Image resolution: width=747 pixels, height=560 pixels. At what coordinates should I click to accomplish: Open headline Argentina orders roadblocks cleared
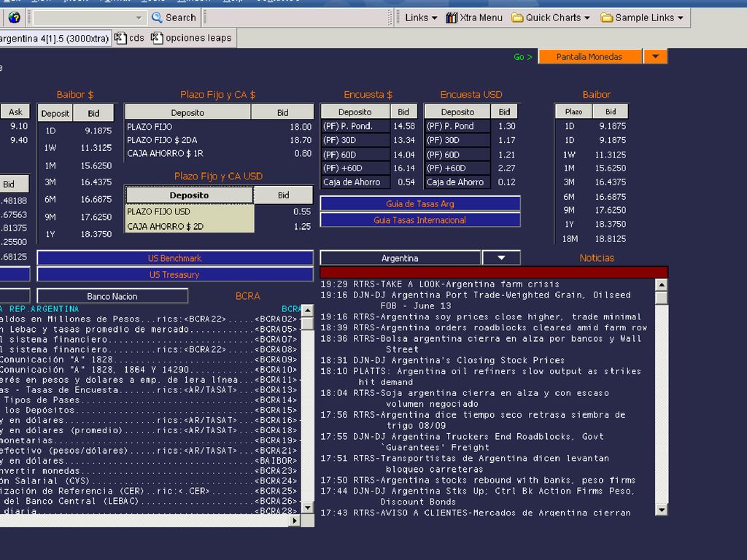(484, 327)
